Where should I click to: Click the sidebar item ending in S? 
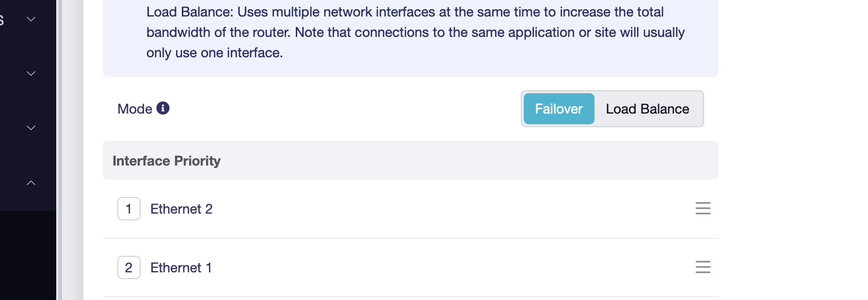pos(2,20)
